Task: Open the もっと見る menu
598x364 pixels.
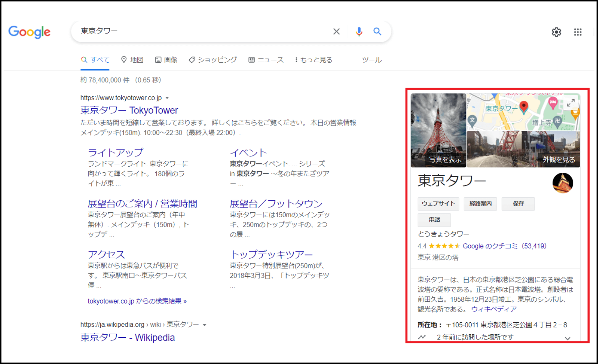Action: 313,60
